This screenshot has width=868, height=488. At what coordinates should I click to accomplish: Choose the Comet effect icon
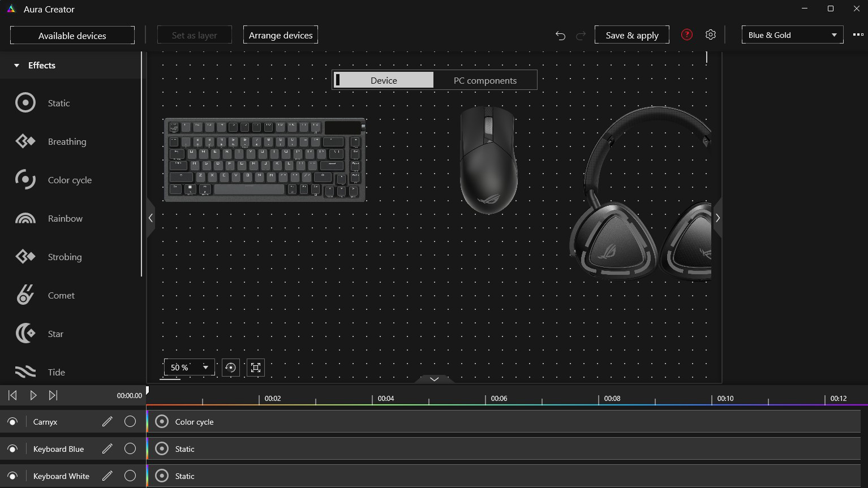[x=25, y=295]
